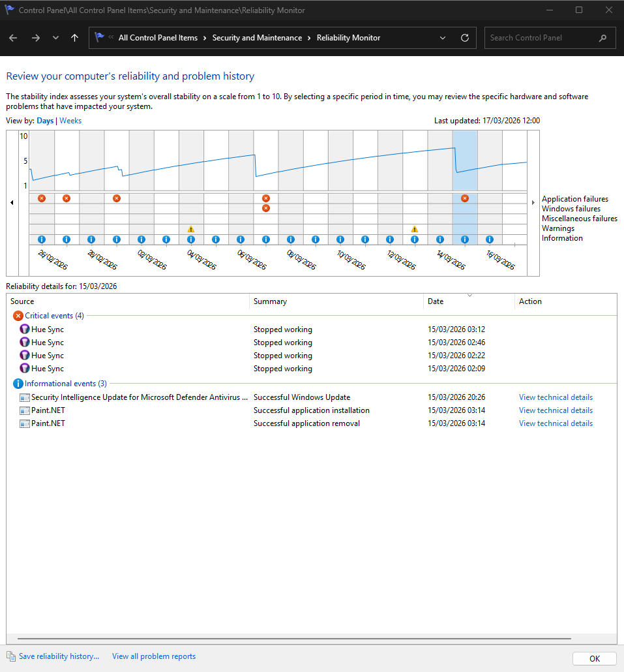Screen dimensions: 624x672
Task: Select the Hue Sync crash at 02:46
Action: (x=312, y=343)
